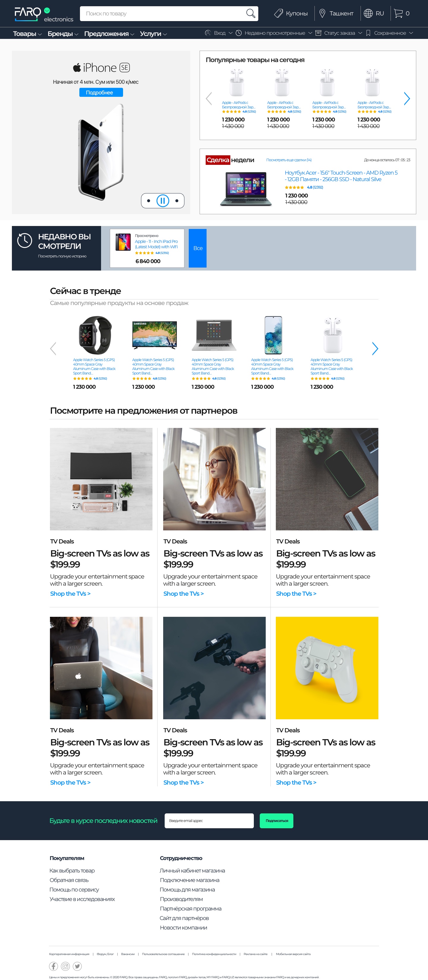The width and height of the screenshot is (428, 980).
Task: Expand the Недавно просмотренные dropdown
Action: [274, 33]
